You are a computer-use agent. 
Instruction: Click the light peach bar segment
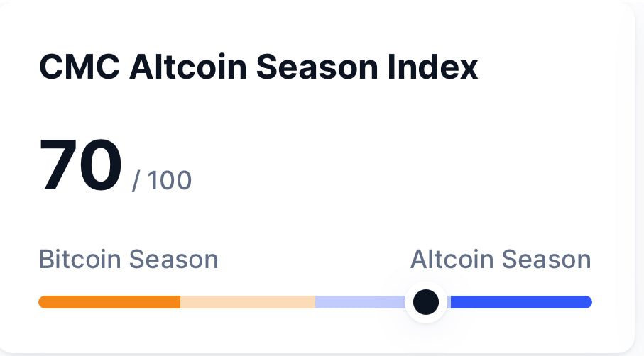[247, 302]
